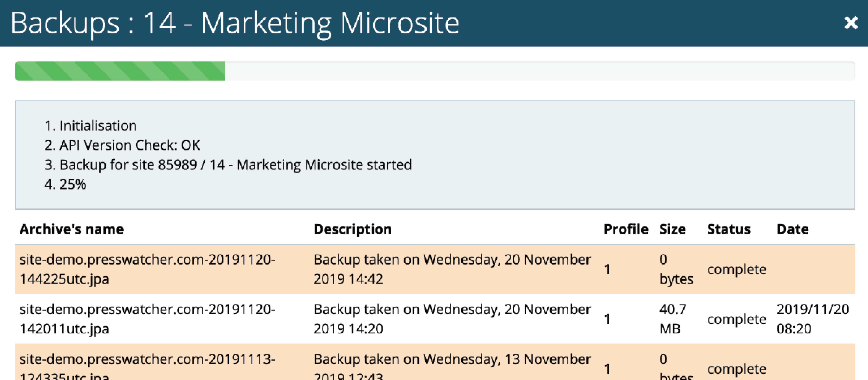Click the 'Description' column header
The image size is (868, 380).
(353, 229)
